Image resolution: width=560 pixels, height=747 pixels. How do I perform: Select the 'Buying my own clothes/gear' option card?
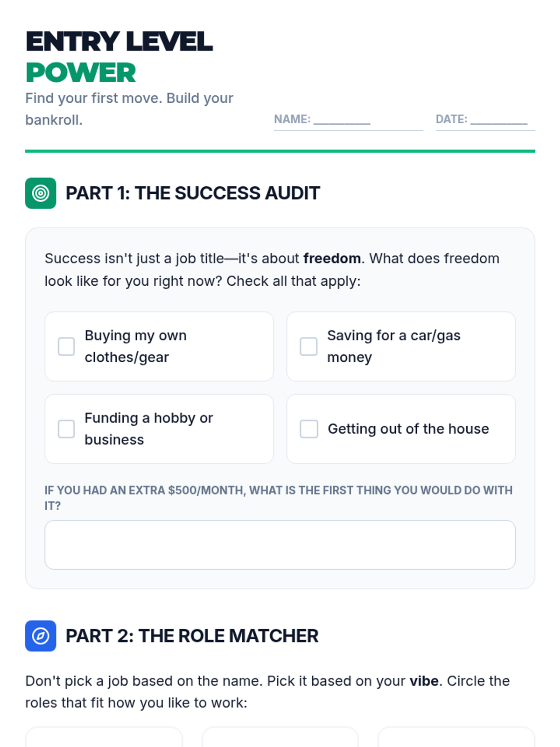click(159, 346)
